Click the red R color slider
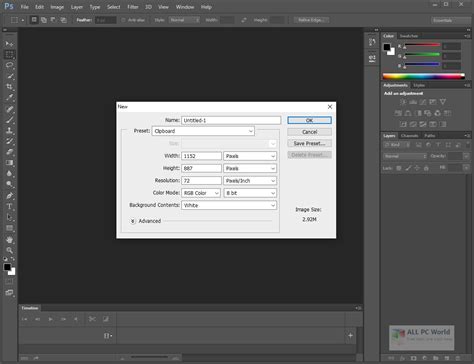This screenshot has width=474, height=364. [x=422, y=45]
